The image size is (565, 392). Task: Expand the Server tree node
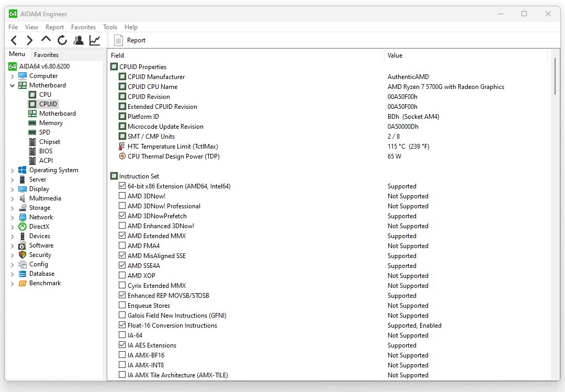(x=12, y=180)
